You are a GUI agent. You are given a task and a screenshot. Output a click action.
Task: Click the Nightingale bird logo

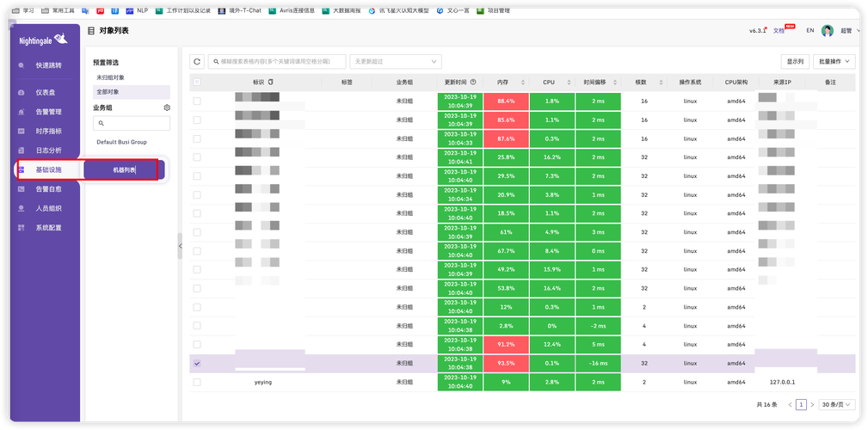61,38
